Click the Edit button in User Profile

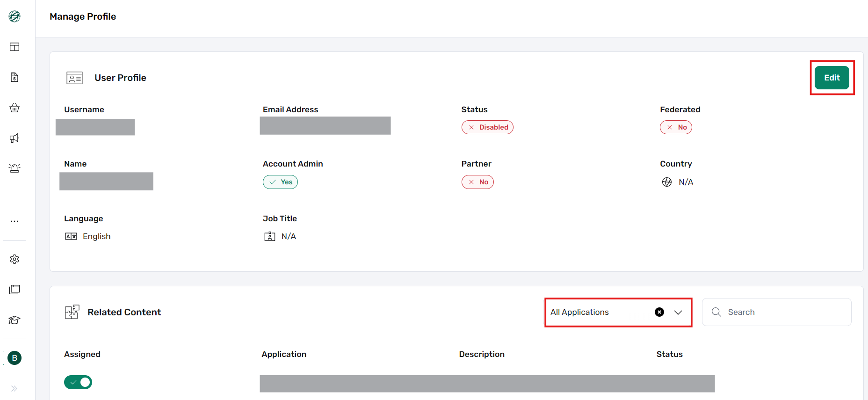coord(832,78)
